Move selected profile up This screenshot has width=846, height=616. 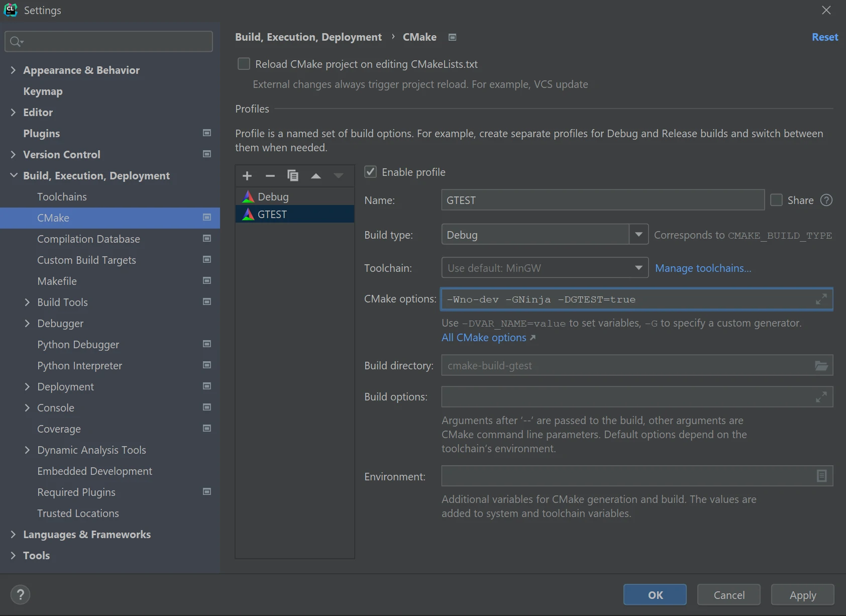click(x=316, y=176)
